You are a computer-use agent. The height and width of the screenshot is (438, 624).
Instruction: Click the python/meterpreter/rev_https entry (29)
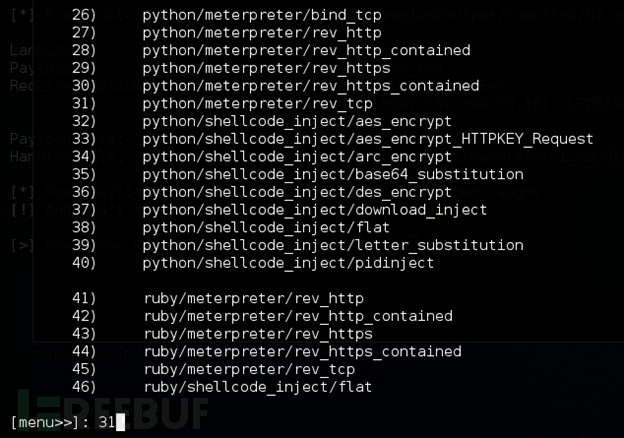point(266,68)
